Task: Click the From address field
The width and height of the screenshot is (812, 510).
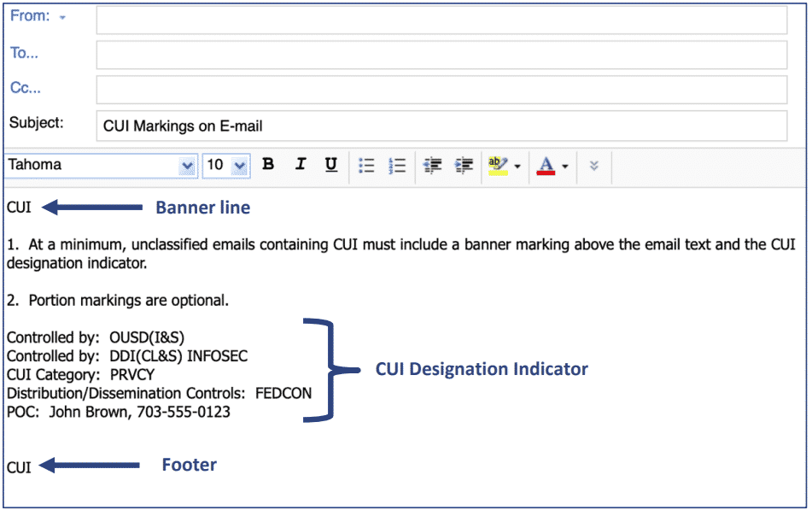Action: (441, 20)
